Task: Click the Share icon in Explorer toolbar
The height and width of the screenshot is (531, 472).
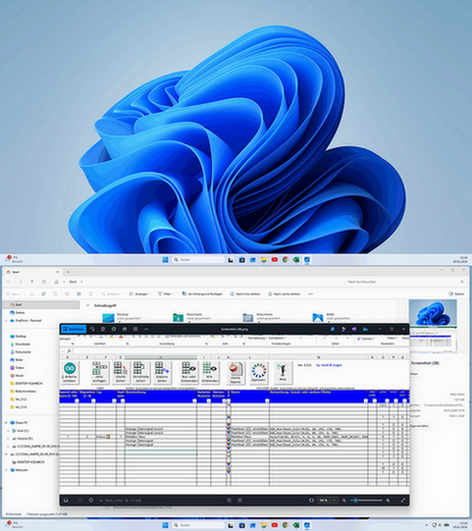Action: coord(79,294)
